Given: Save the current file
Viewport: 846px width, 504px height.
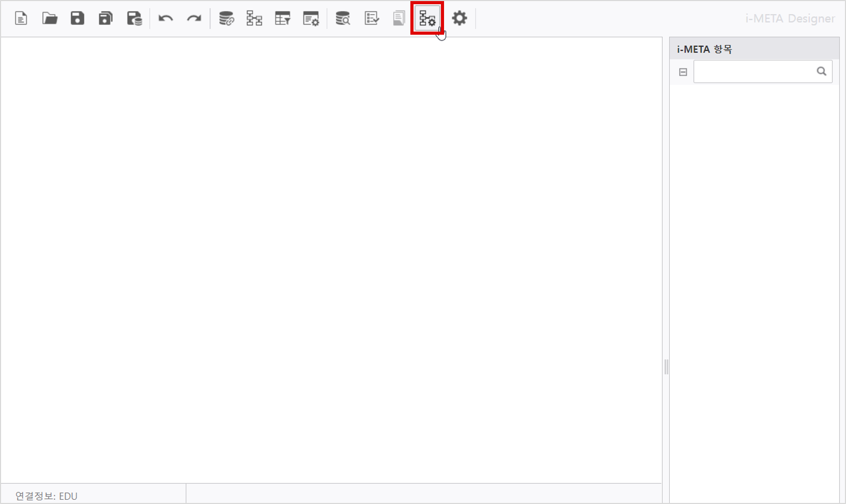Looking at the screenshot, I should (x=77, y=18).
